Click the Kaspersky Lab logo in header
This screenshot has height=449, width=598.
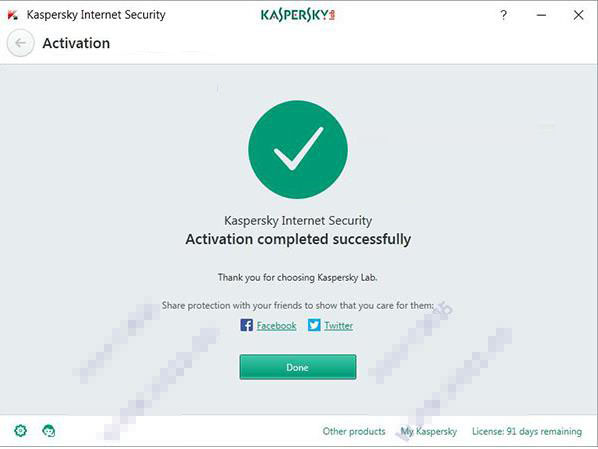tap(298, 15)
